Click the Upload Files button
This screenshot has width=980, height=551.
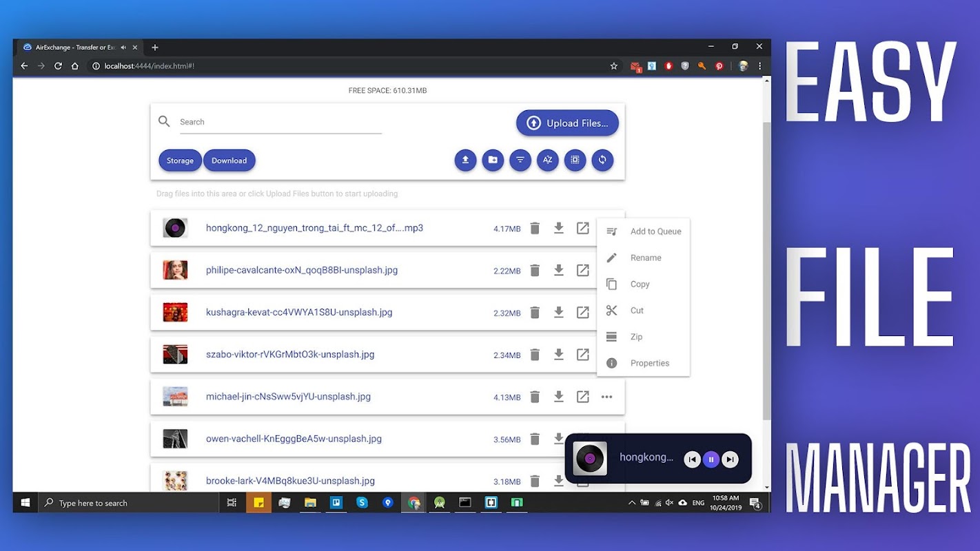[567, 123]
